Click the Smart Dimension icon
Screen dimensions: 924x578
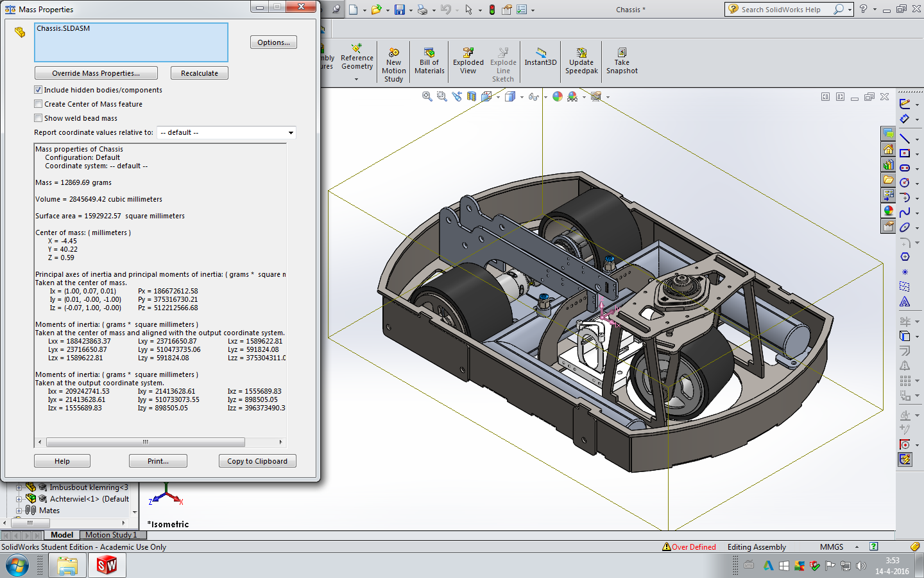pyautogui.click(x=905, y=119)
